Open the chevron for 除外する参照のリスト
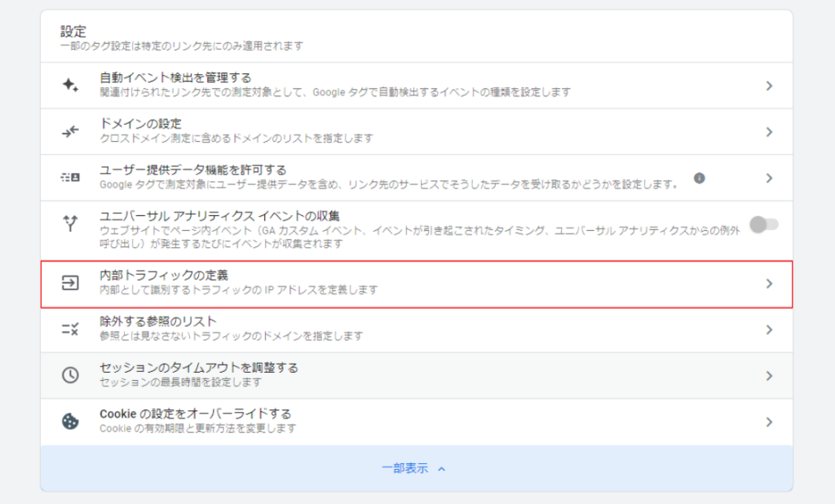Screen dimensions: 835x504 point(769,329)
